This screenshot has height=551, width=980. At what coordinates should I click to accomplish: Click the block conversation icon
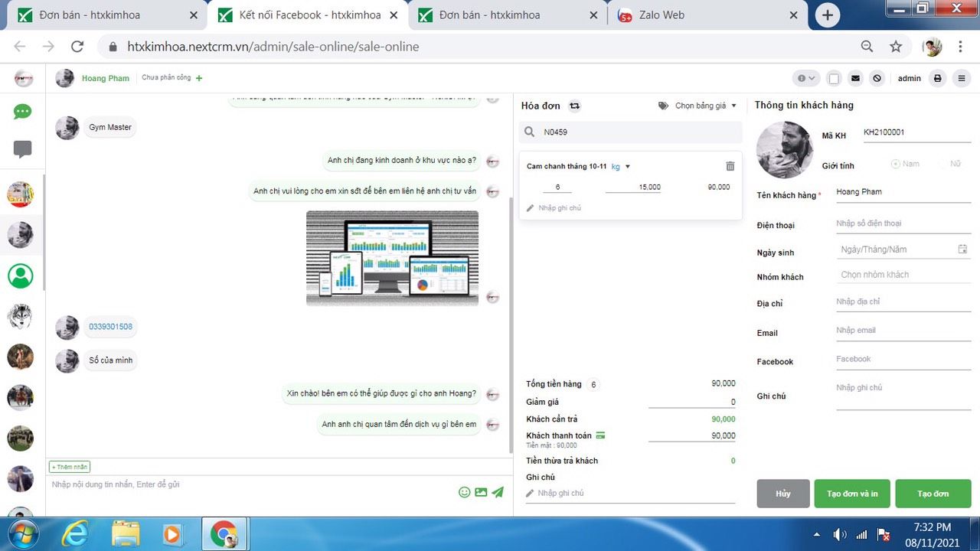tap(877, 78)
